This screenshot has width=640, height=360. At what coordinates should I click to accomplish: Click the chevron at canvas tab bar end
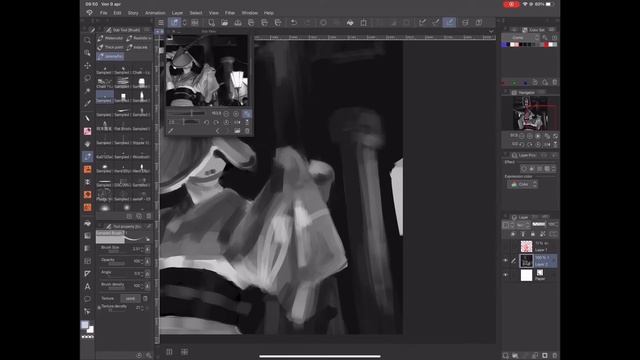click(491, 31)
